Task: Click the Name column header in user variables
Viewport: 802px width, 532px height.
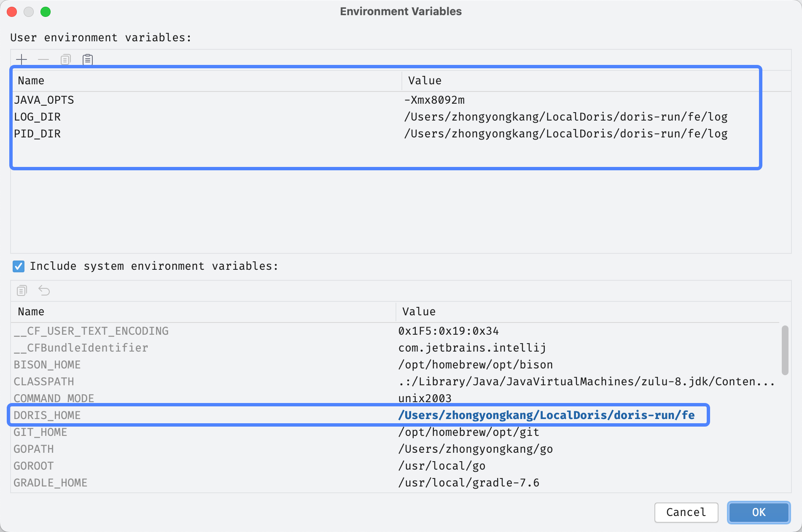Action: 31,81
